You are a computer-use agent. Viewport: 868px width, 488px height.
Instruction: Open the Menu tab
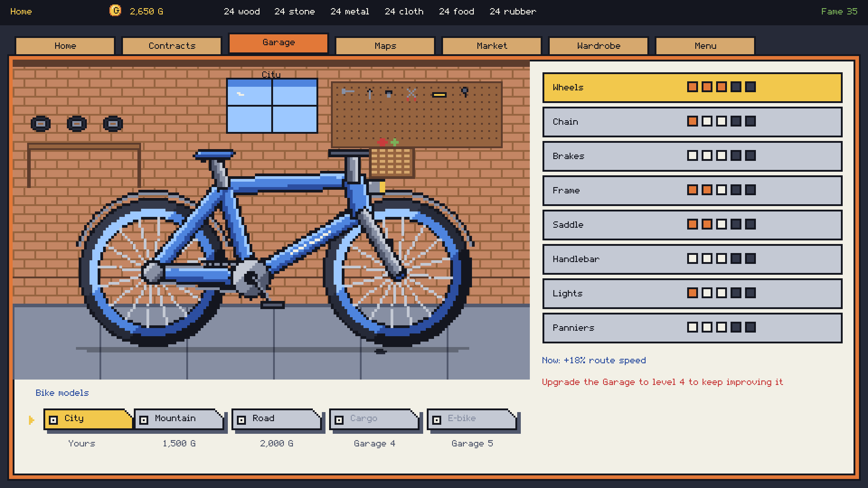click(705, 46)
